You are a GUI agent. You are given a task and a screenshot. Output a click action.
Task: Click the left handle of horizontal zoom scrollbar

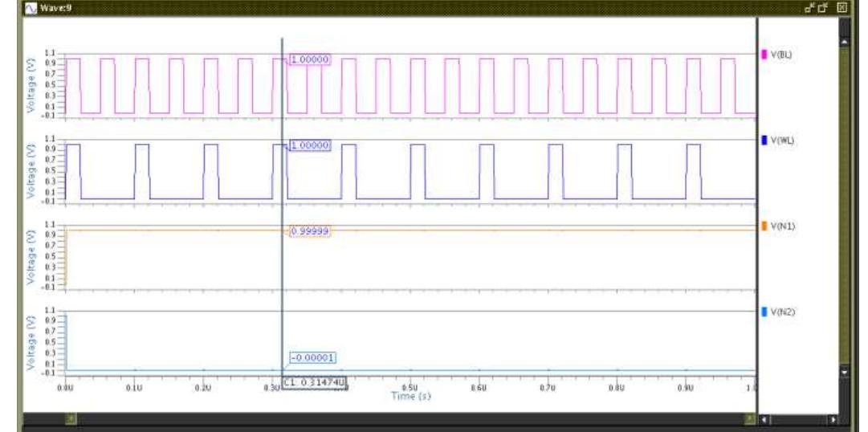[71, 419]
